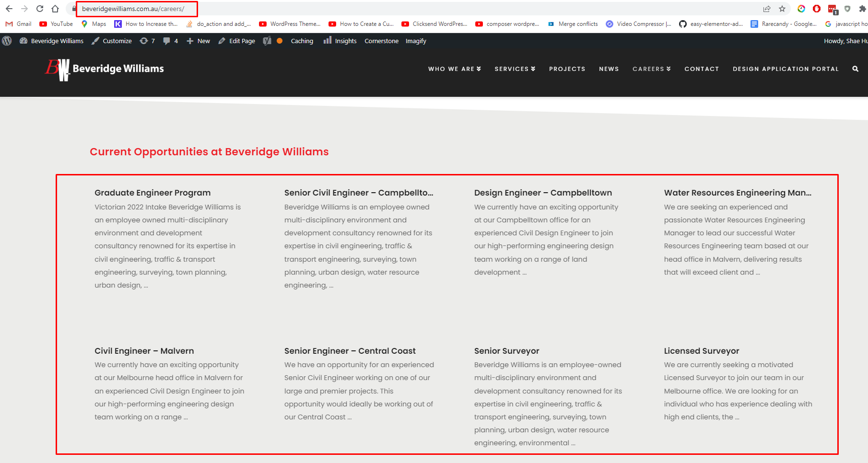
Task: Expand the Careers menu
Action: click(651, 69)
